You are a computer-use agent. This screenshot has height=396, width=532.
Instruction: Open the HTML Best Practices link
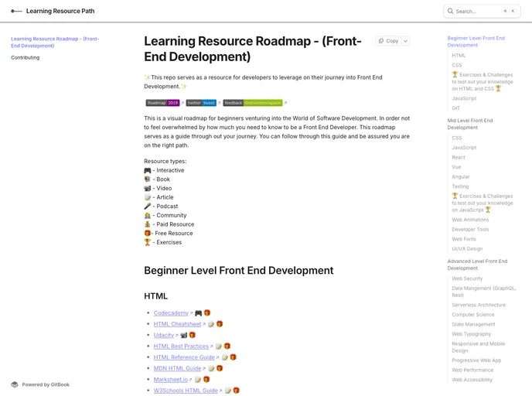click(181, 346)
